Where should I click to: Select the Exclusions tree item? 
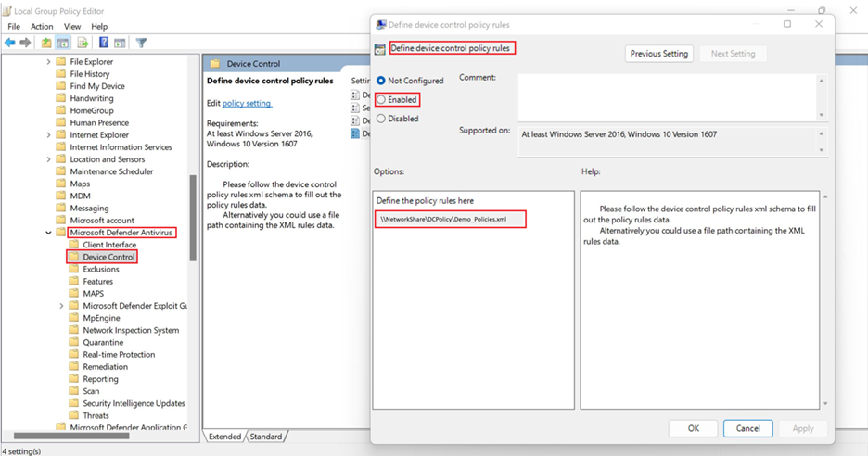tap(101, 269)
